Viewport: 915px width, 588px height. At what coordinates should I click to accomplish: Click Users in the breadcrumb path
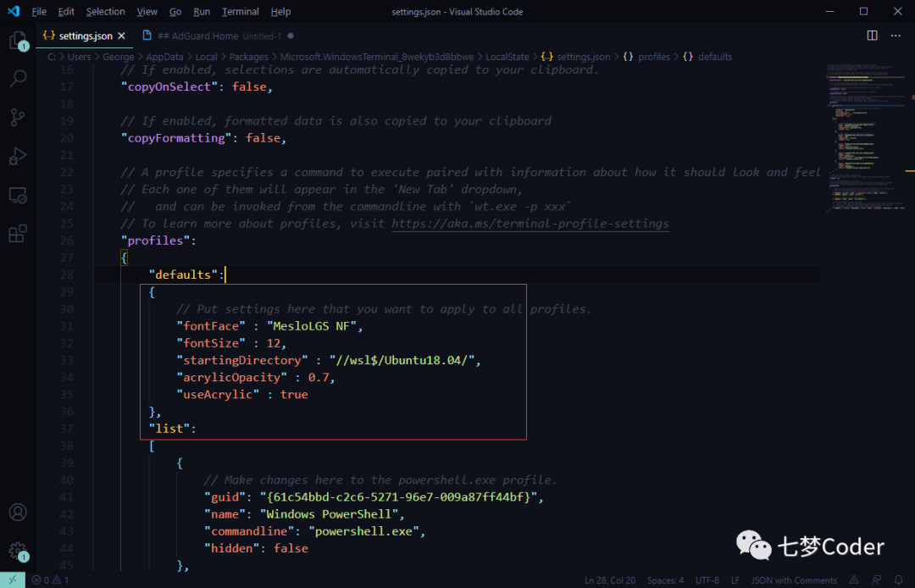(x=80, y=57)
